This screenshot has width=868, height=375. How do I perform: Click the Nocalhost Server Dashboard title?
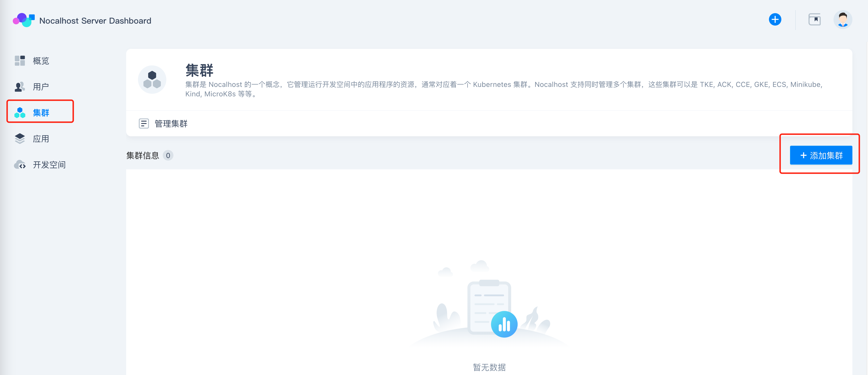(x=95, y=21)
